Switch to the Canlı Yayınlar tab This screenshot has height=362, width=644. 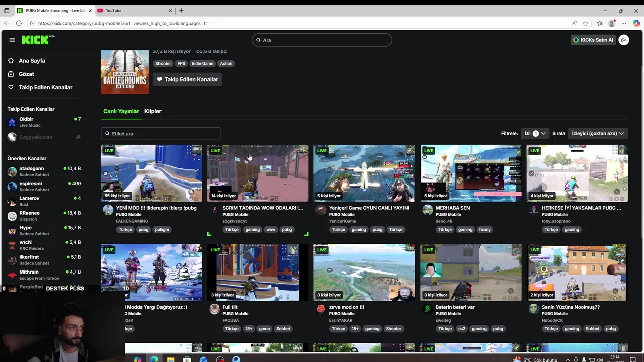[x=121, y=111]
